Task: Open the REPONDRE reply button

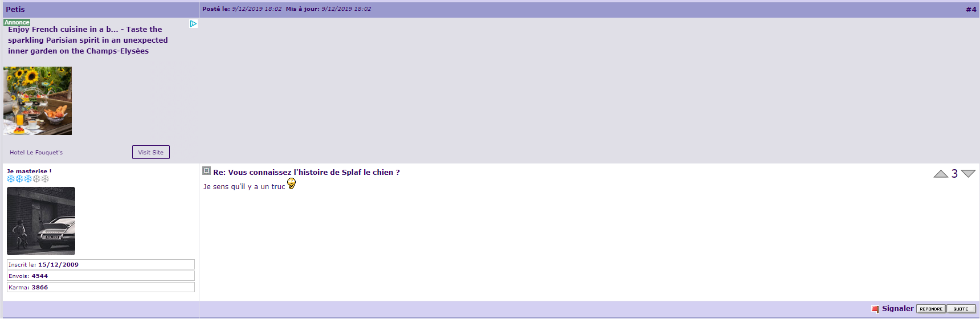Action: [x=931, y=309]
